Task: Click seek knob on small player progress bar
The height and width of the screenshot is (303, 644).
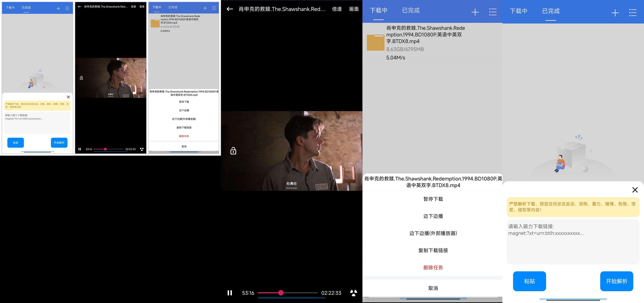Action: (x=105, y=149)
